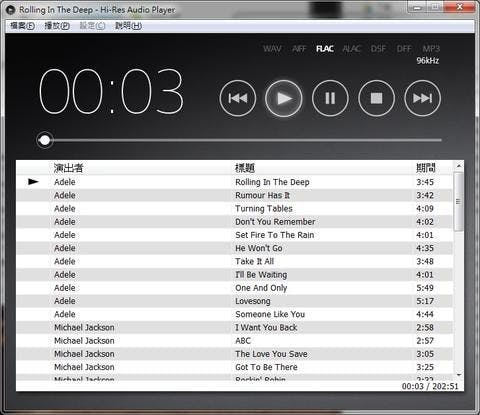The width and height of the screenshot is (480, 415).
Task: Click the Hi-Res Audio Player title bar icon
Action: (11, 10)
